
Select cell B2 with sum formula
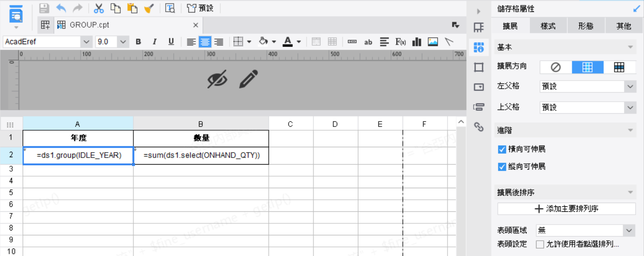pos(201,156)
